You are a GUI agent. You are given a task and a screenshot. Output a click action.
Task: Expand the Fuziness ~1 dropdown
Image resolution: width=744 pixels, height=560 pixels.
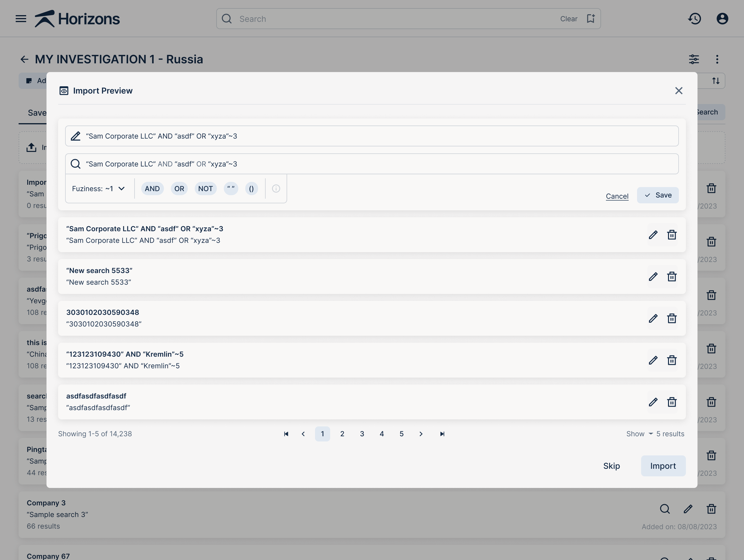coord(99,189)
